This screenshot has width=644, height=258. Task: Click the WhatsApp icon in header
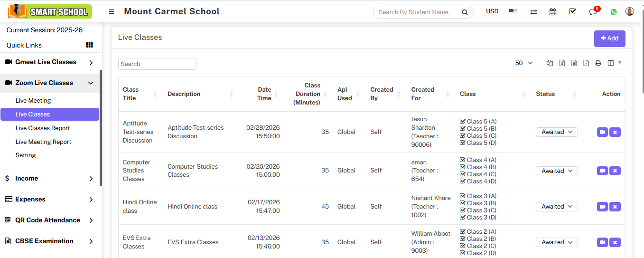[x=614, y=12]
